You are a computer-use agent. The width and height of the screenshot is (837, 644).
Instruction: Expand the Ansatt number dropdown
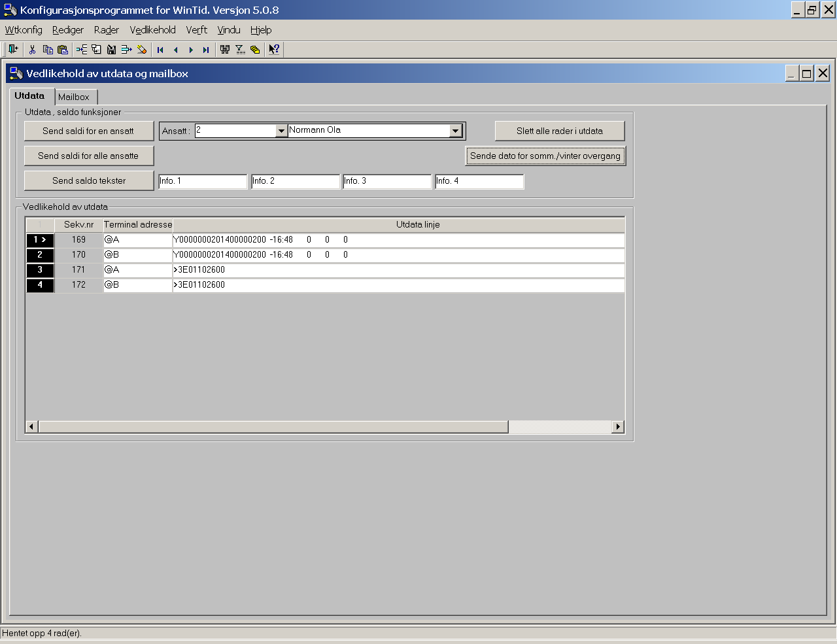[x=281, y=131]
